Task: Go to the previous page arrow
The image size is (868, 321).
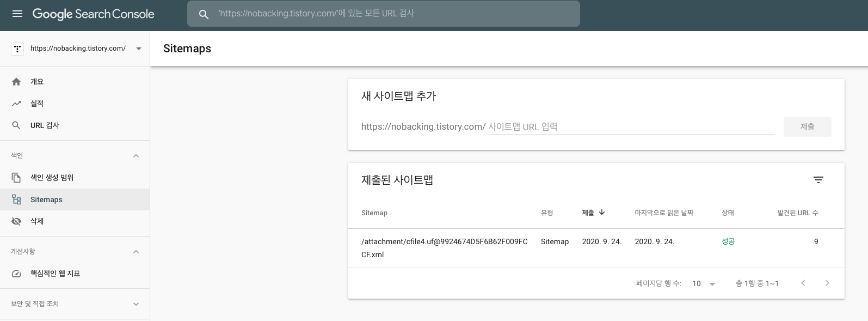Action: click(803, 283)
